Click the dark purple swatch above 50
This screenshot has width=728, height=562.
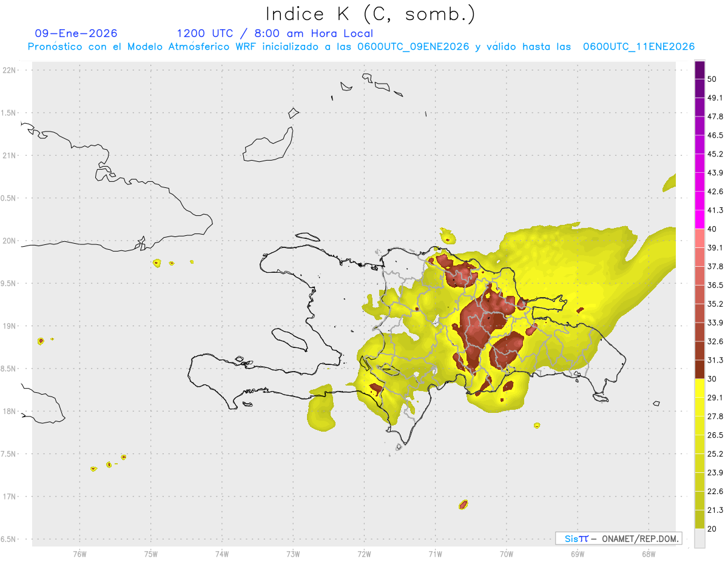[x=699, y=70]
